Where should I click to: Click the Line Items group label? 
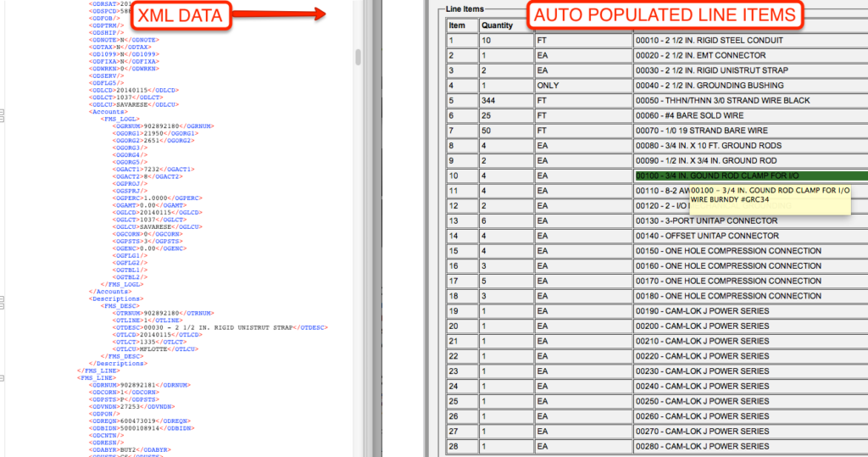(x=465, y=8)
